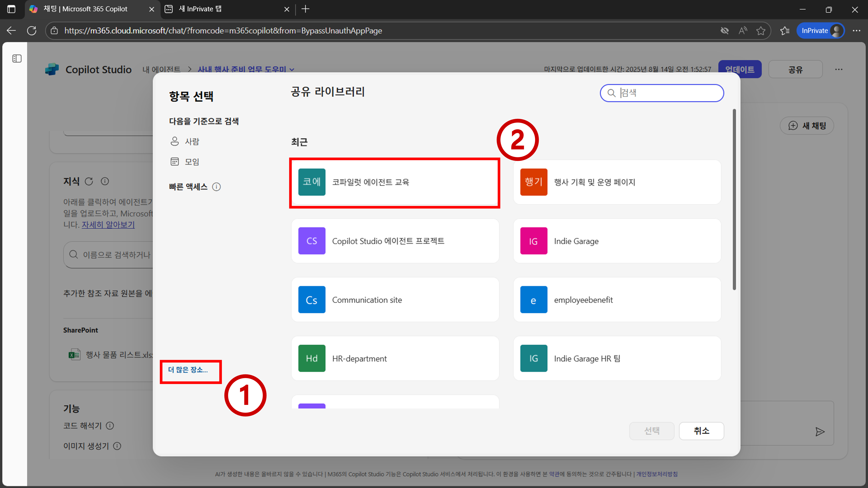868x488 pixels.
Task: Click the browser refresh icon
Action: 32,31
